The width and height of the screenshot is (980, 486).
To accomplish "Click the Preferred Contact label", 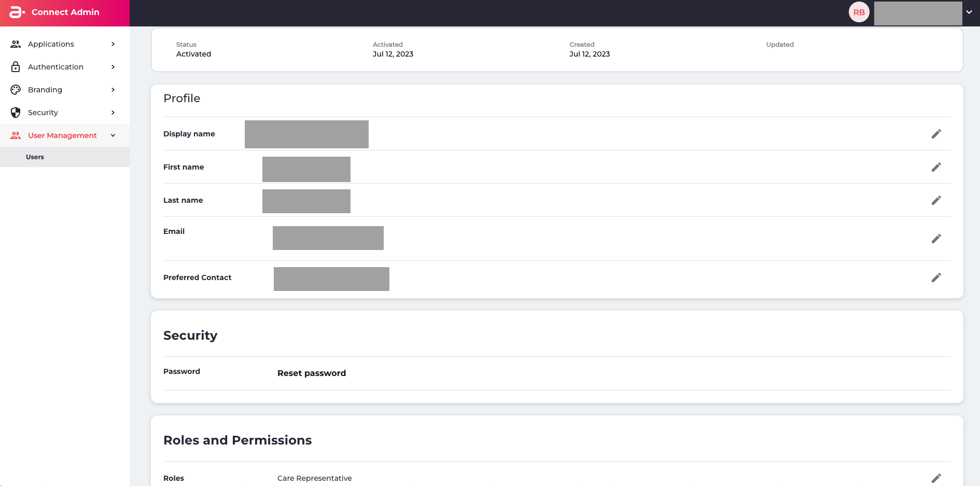I will (x=197, y=277).
